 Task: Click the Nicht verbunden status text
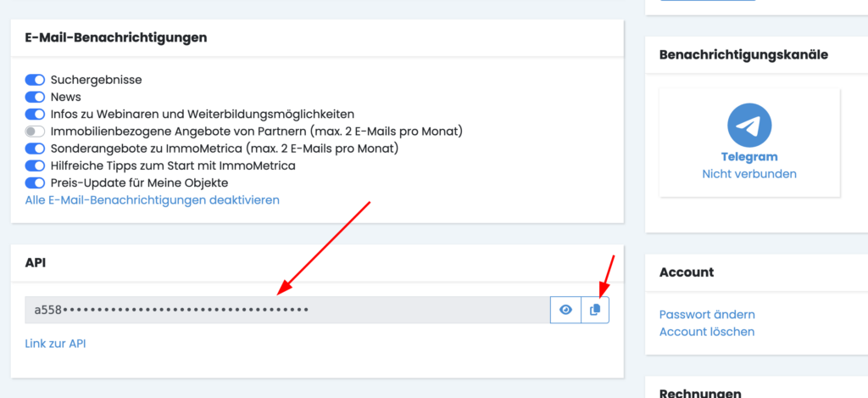click(x=749, y=174)
